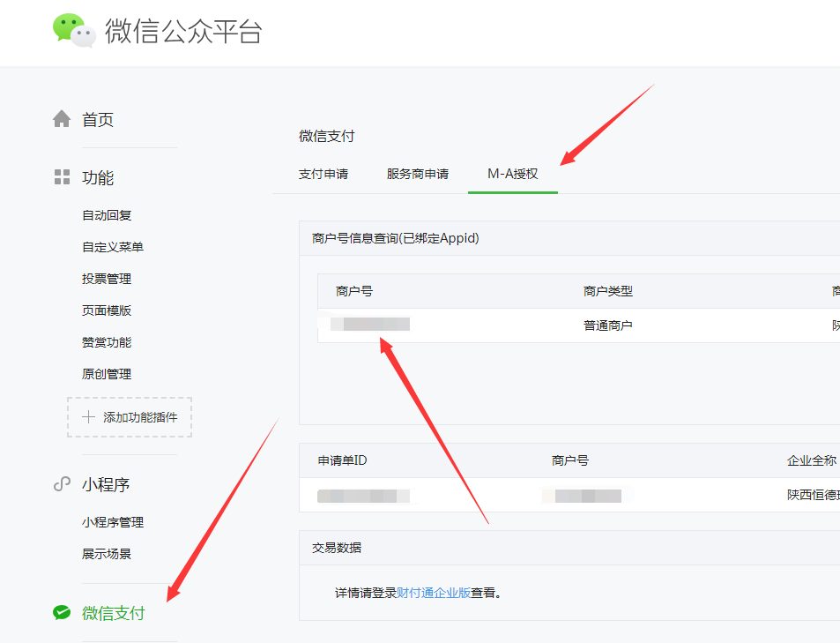This screenshot has width=840, height=643.
Task: Select the 小程序 section heading
Action: (106, 484)
